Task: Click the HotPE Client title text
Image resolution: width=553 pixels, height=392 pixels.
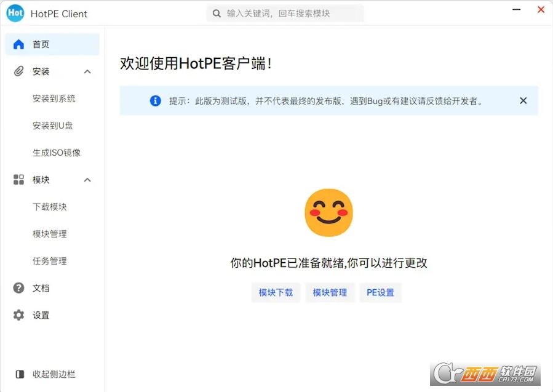Action: point(59,14)
